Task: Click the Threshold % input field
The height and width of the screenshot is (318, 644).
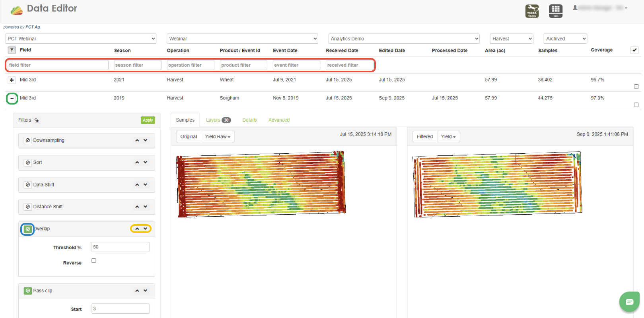Action: 120,247
